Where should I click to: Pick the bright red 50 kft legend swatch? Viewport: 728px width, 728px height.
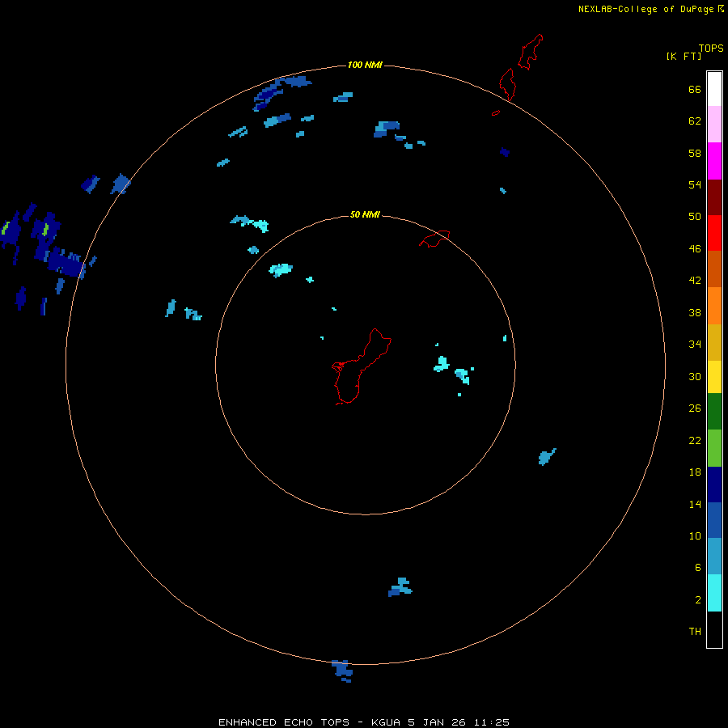click(714, 233)
